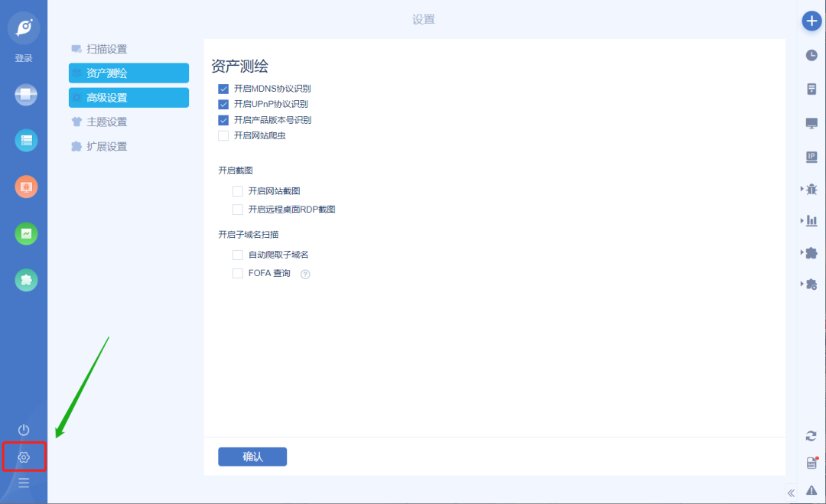
Task: Uncheck 开启产品版本号识别 checkbox
Action: (x=223, y=120)
